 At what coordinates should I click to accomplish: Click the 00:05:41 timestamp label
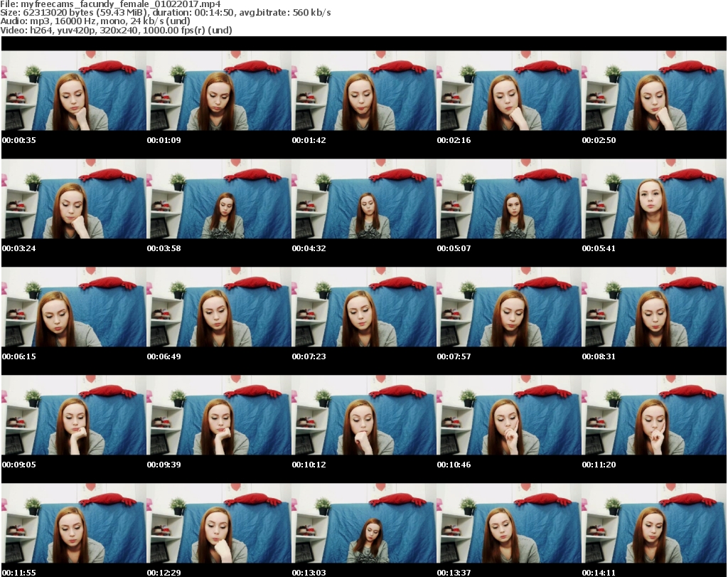coord(599,248)
